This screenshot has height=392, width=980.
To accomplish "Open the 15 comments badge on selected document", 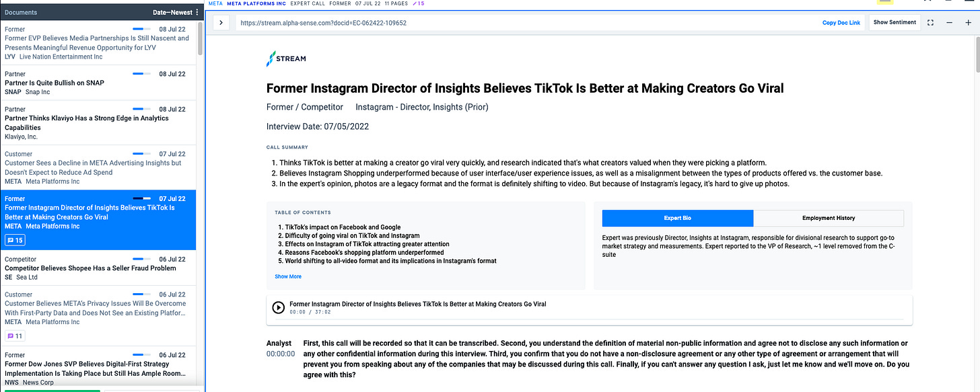I will click(15, 240).
